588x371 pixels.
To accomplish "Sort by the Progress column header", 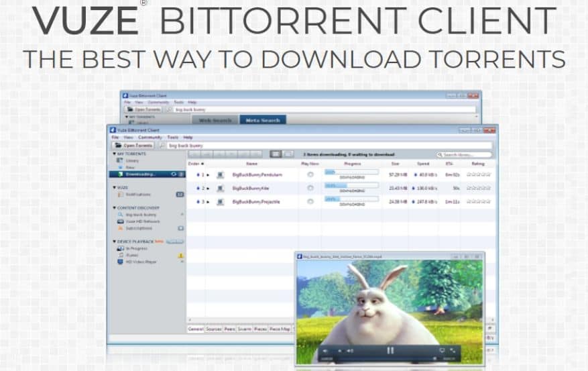I will [x=352, y=164].
